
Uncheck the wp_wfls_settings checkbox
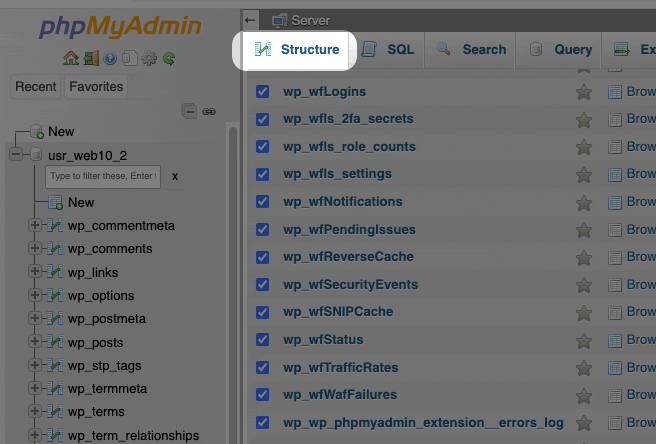pyautogui.click(x=262, y=174)
